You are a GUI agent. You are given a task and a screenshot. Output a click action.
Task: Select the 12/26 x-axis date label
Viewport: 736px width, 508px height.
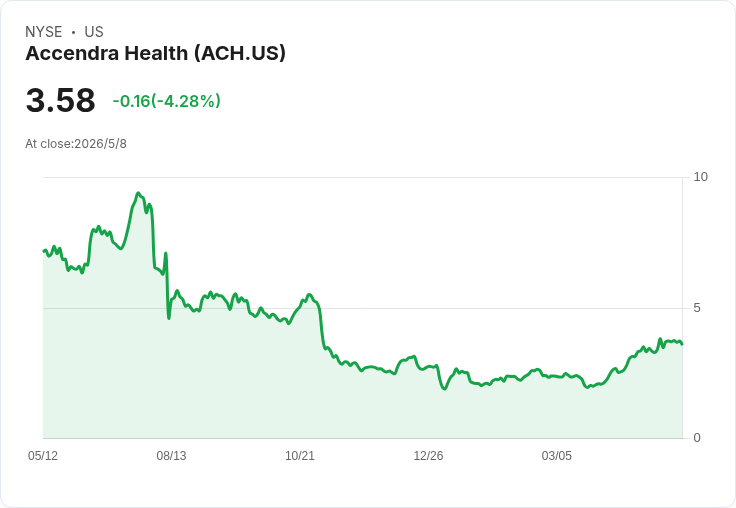[x=428, y=455]
